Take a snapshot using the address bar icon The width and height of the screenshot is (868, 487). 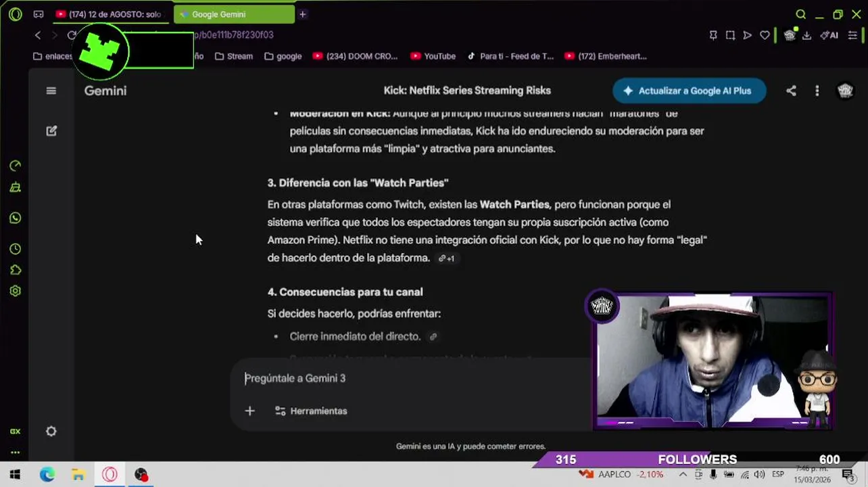[730, 35]
